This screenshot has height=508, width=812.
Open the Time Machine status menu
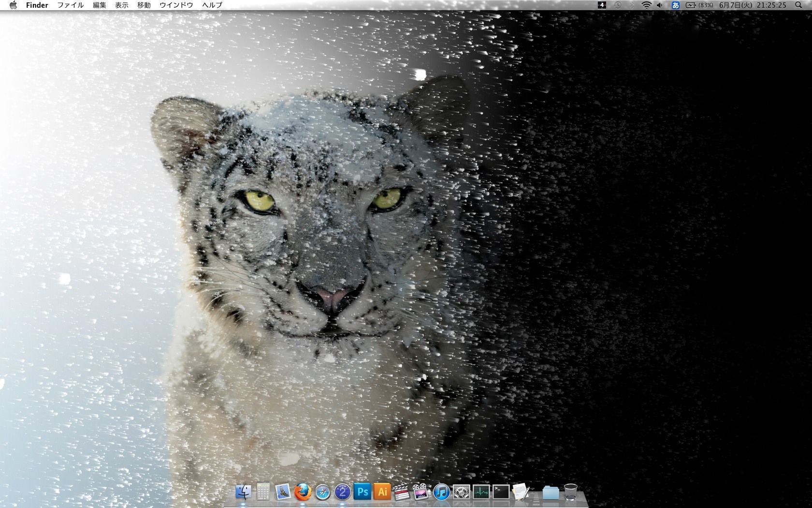coord(618,5)
